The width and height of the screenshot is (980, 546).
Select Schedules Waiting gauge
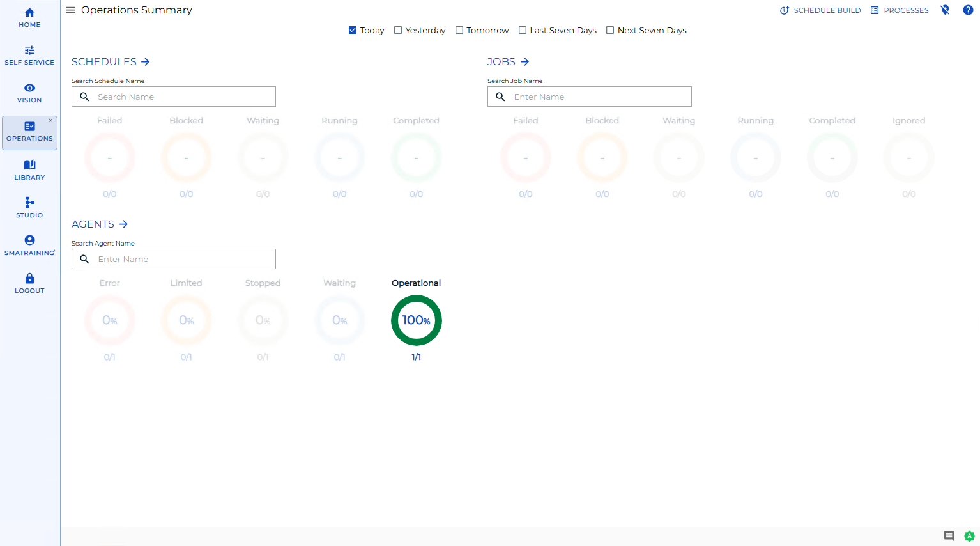[263, 158]
